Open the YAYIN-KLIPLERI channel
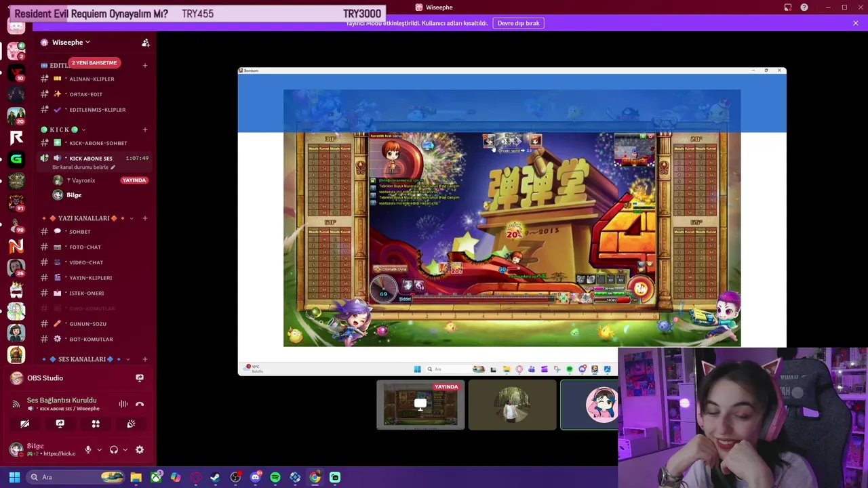Image resolution: width=868 pixels, height=488 pixels. coord(90,278)
